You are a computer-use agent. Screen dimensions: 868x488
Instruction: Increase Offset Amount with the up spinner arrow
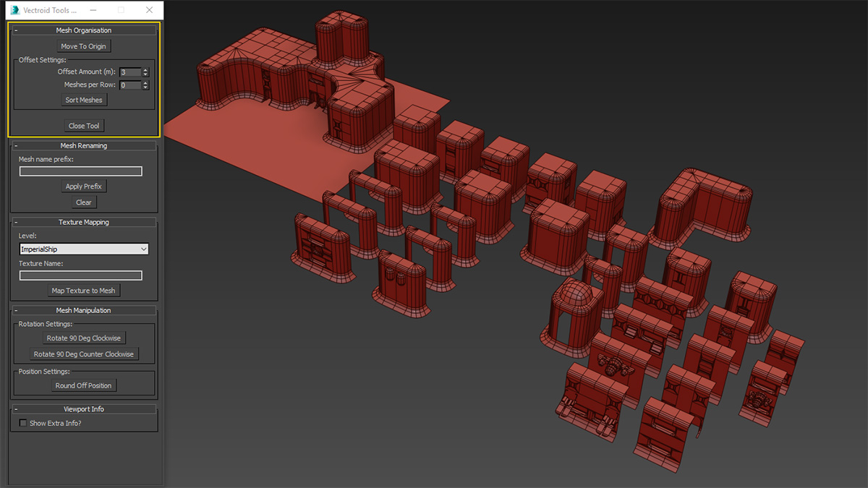point(145,70)
